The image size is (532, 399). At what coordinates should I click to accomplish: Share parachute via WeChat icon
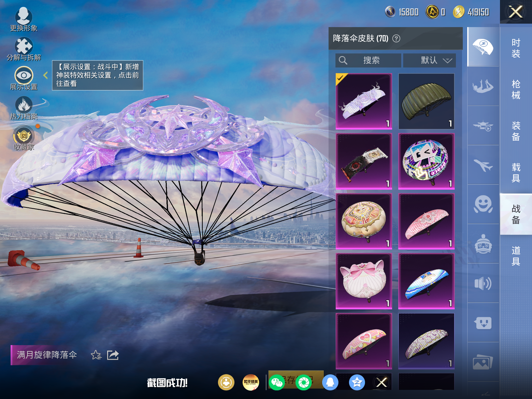point(277,382)
